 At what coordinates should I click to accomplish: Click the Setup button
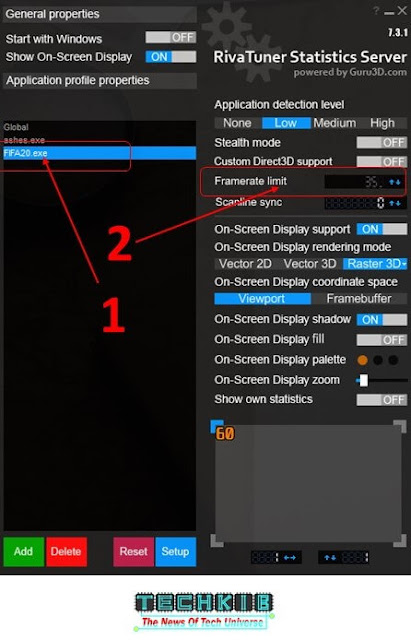coord(176,551)
